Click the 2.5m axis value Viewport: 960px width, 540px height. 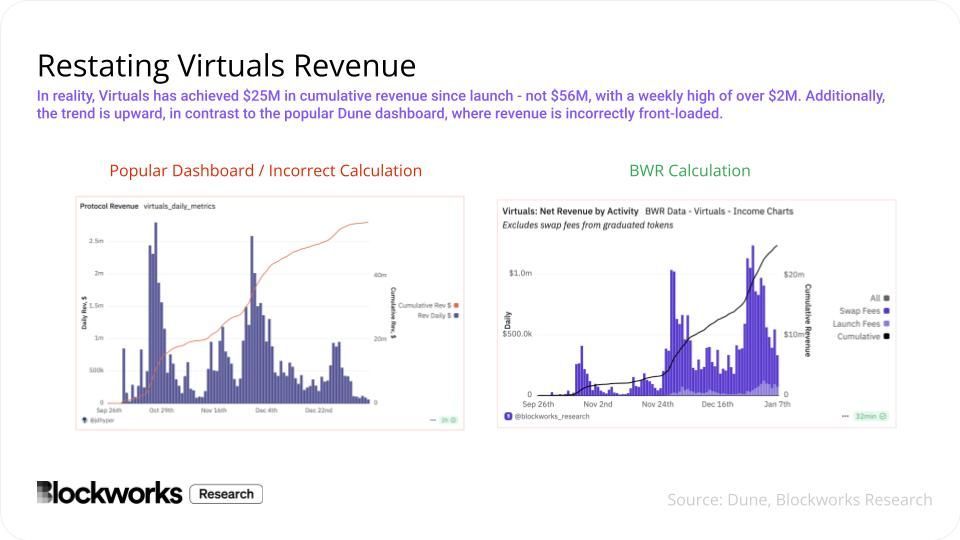pos(96,241)
